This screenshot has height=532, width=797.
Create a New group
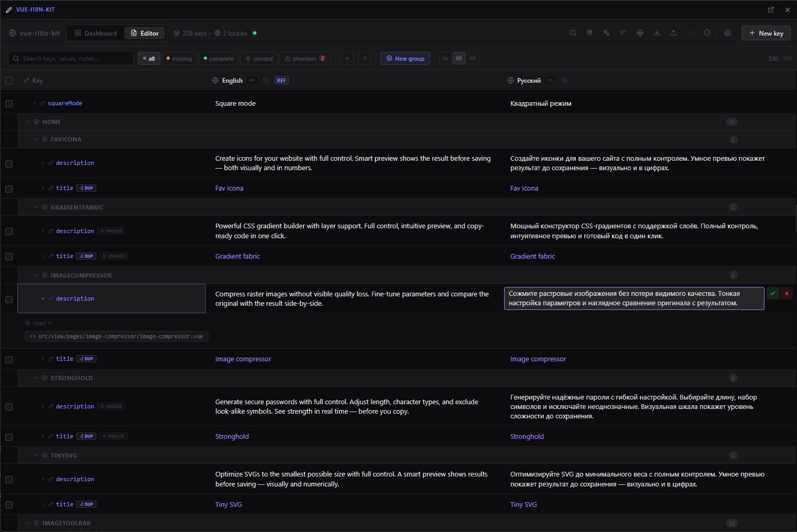[405, 59]
